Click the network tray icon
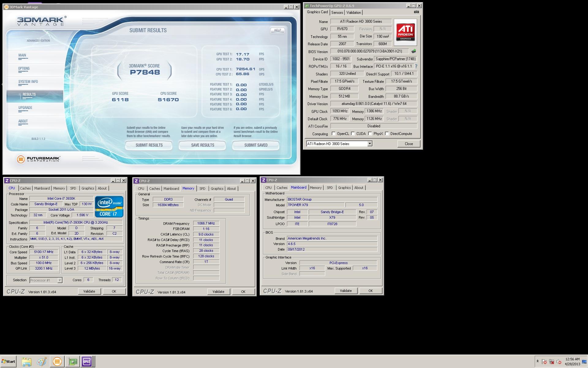The image size is (588, 368). point(552,362)
